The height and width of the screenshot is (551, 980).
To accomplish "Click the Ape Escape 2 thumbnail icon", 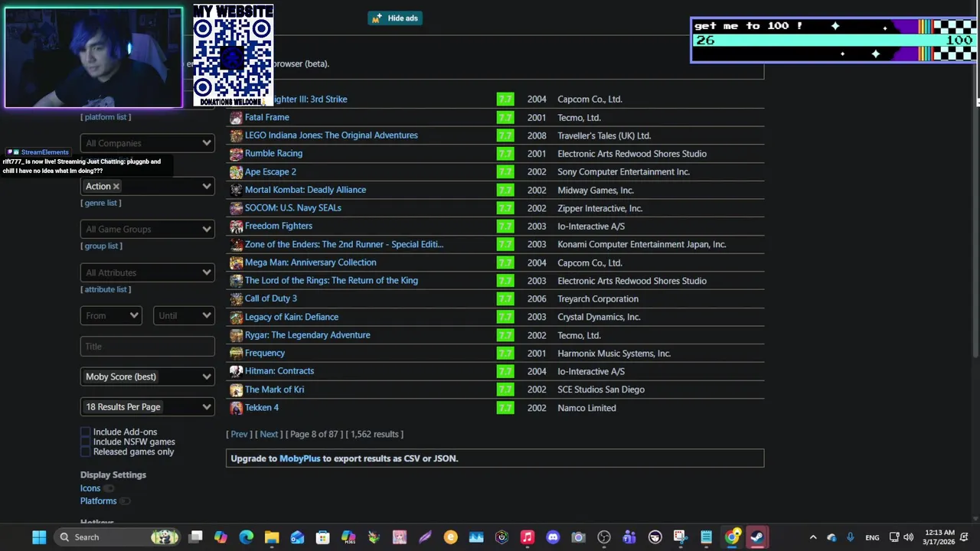I will coord(236,172).
